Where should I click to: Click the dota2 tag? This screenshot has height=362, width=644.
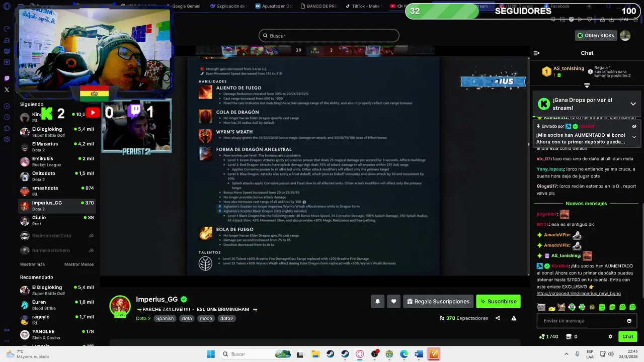click(226, 318)
